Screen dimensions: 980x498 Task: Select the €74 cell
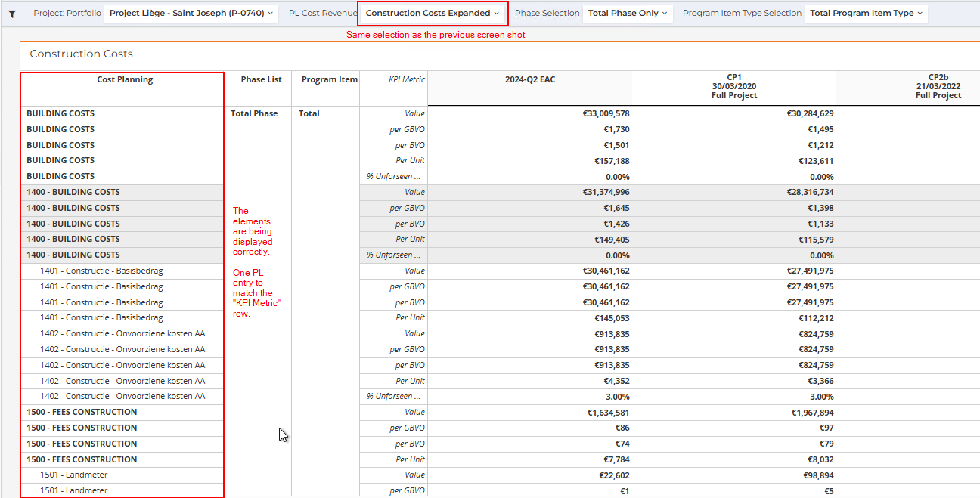click(622, 444)
